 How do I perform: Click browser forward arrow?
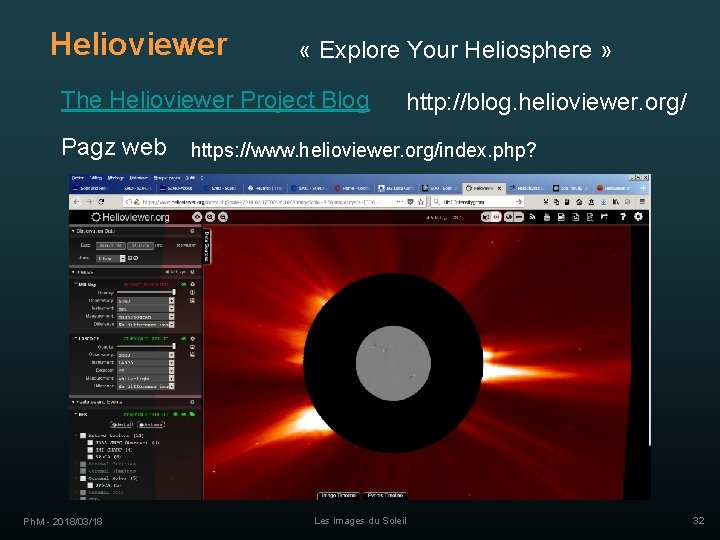pos(89,202)
